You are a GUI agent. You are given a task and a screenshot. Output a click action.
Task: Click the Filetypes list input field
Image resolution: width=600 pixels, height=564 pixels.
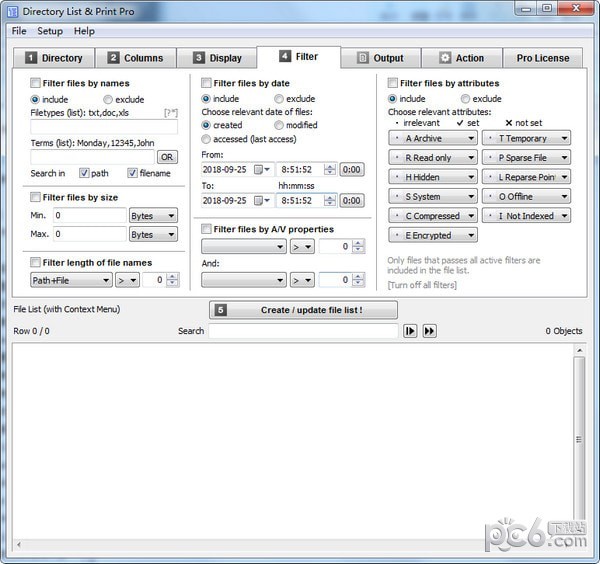click(x=104, y=127)
